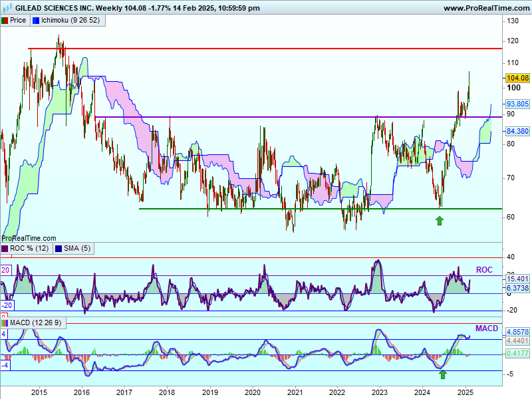Click the candlestick chart icon beside the title
Image resolution: width=532 pixels, height=399 pixels.
tap(5, 8)
